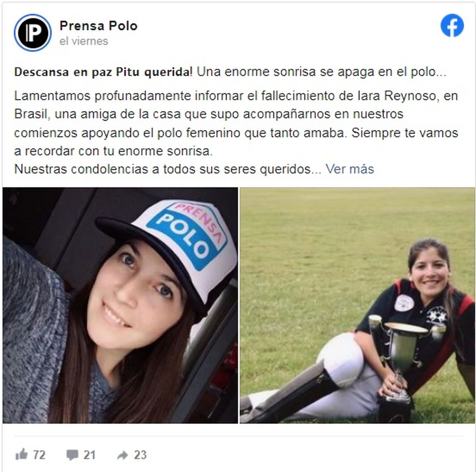The height and width of the screenshot is (472, 476).
Task: Click the grass field area in right photo
Action: tap(317, 258)
